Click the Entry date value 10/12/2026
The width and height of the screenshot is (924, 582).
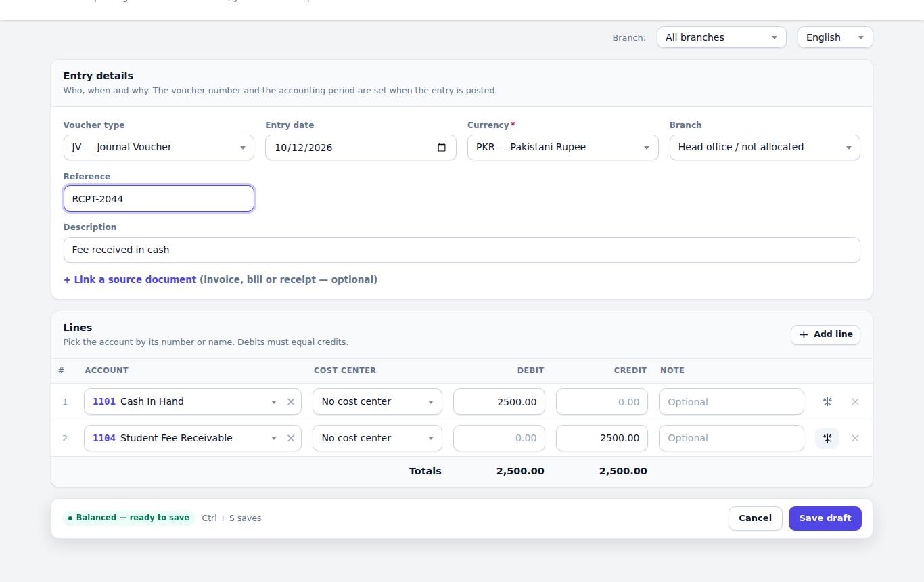coord(303,148)
